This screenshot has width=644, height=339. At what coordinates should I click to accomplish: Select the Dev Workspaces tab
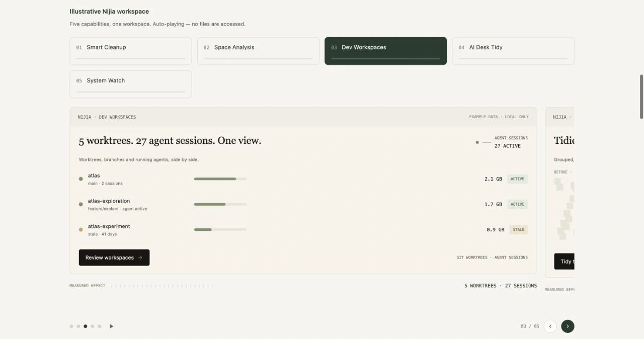[x=385, y=51]
